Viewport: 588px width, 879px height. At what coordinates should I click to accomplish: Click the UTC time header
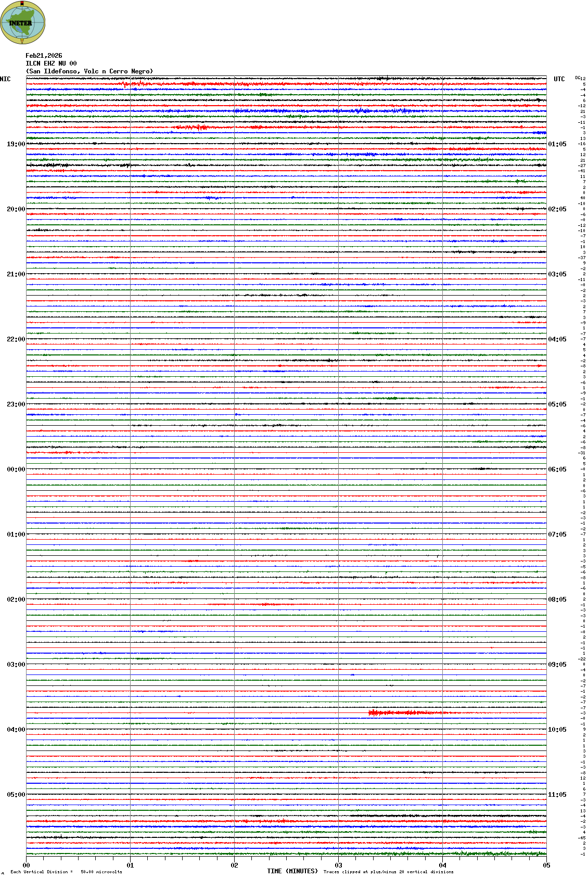click(559, 79)
